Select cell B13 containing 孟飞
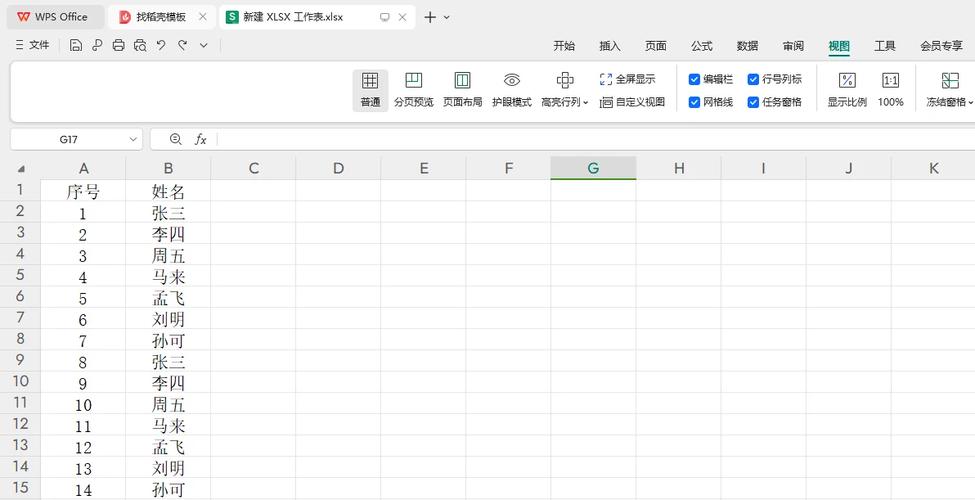Viewport: 975px width, 500px height. point(169,446)
